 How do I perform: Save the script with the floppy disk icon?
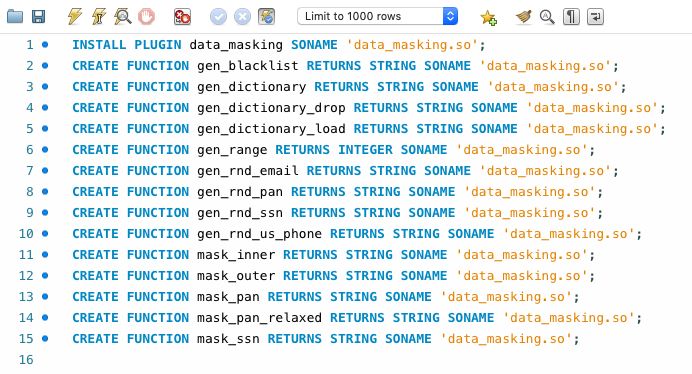click(x=38, y=17)
